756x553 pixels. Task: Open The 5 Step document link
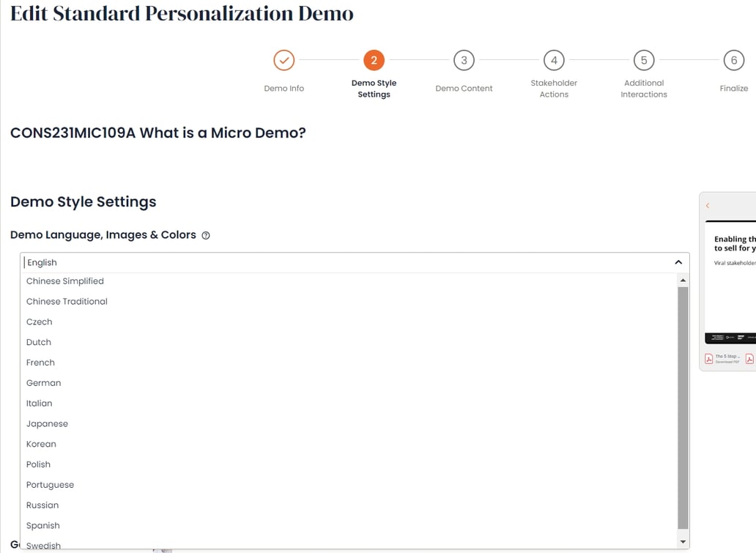(x=725, y=356)
